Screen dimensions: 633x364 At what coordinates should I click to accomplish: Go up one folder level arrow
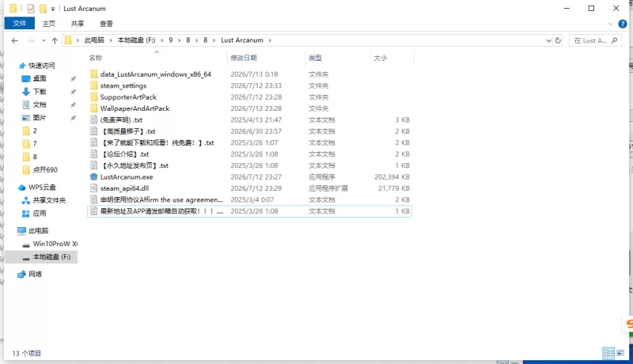click(55, 40)
